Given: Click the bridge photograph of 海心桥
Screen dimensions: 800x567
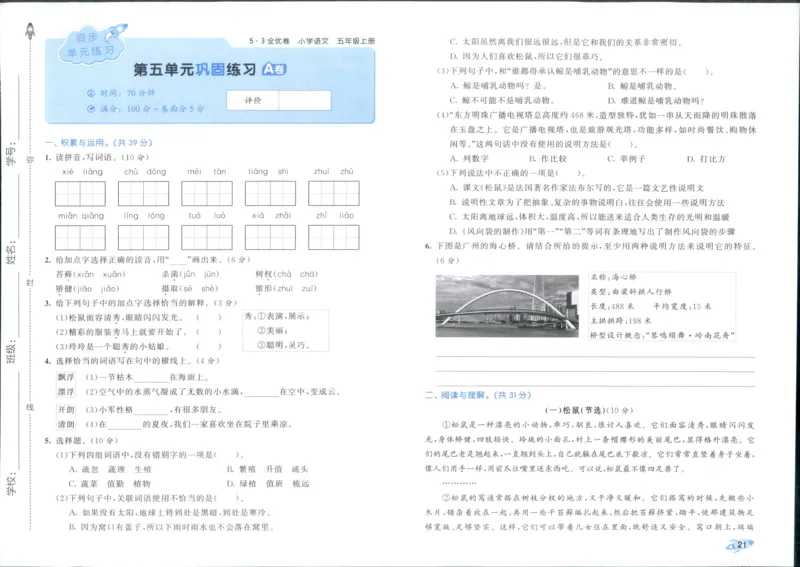Looking at the screenshot, I should 507,306.
